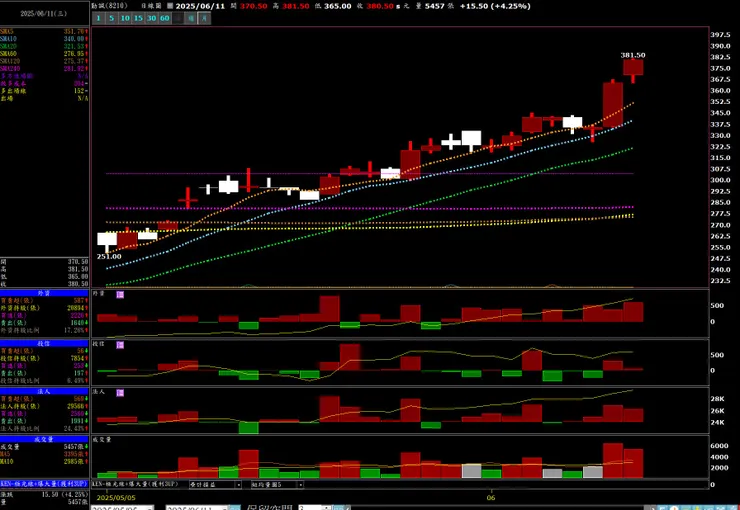Click the 日線圖 chart type label
Image resolution: width=740 pixels, height=510 pixels.
pos(151,6)
